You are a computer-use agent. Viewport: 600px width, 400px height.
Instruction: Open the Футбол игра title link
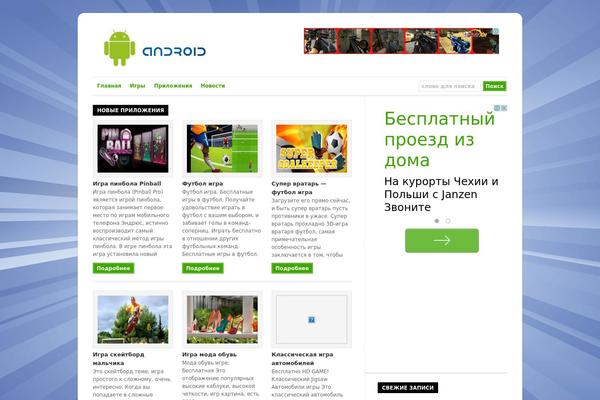202,184
